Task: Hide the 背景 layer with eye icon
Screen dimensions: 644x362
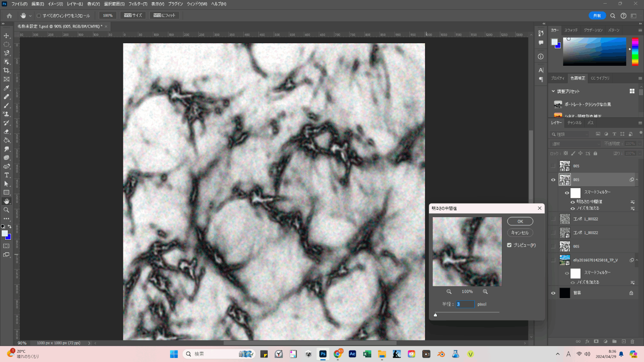Action: click(553, 293)
